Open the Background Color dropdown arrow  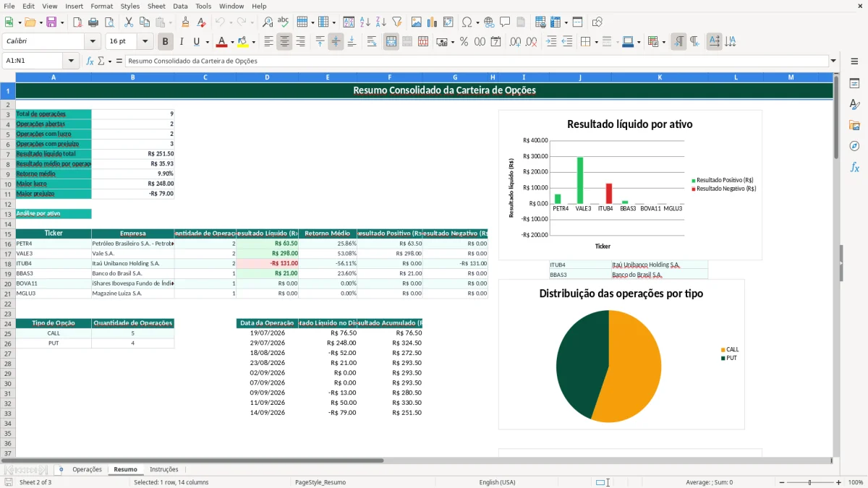(254, 42)
